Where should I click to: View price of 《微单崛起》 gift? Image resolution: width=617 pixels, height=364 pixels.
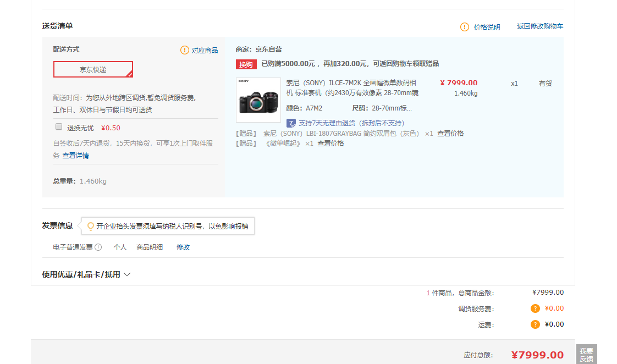[330, 144]
